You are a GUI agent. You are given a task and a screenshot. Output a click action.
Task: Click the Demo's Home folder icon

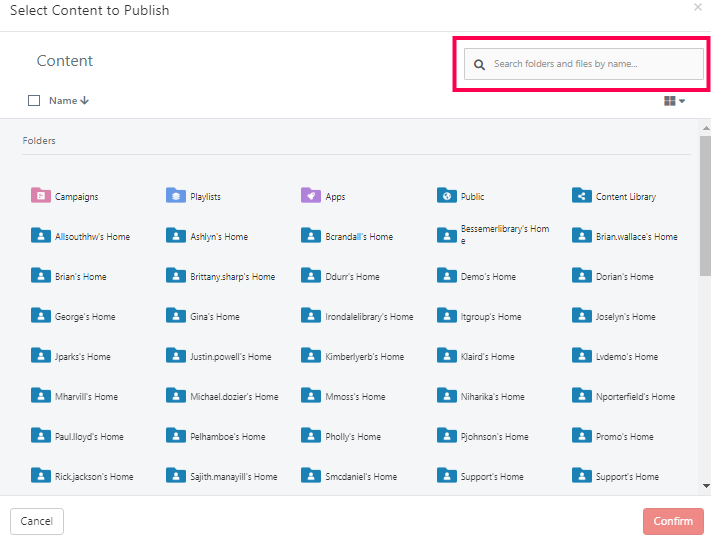447,275
